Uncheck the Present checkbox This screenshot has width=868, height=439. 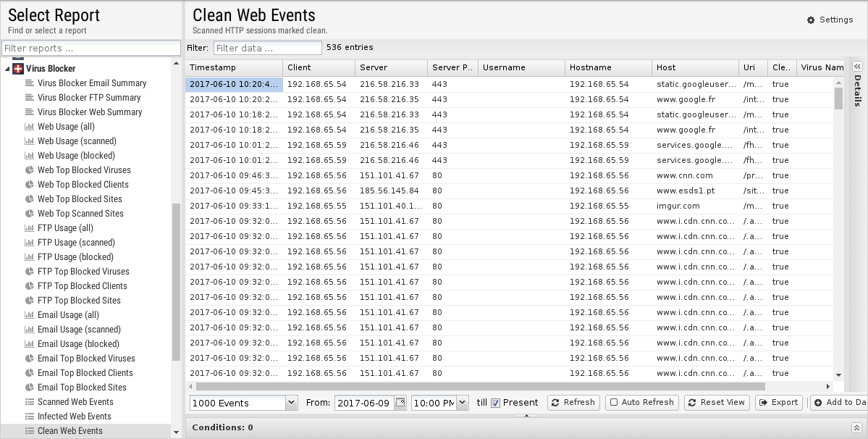[x=495, y=403]
